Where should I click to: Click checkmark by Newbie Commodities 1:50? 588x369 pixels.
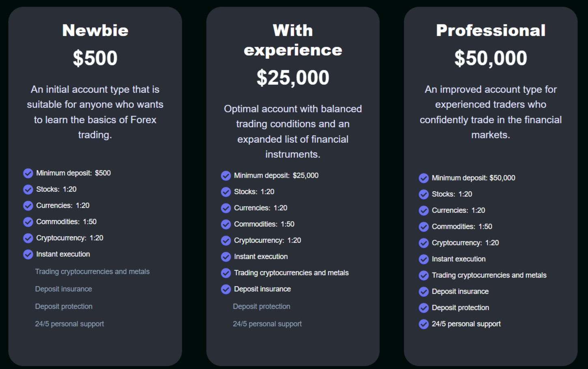[28, 222]
